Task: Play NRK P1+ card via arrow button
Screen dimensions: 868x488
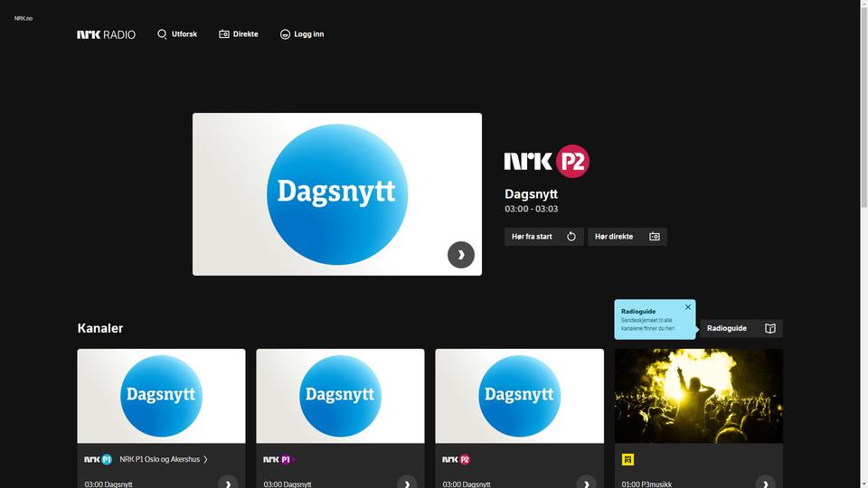Action: [407, 483]
